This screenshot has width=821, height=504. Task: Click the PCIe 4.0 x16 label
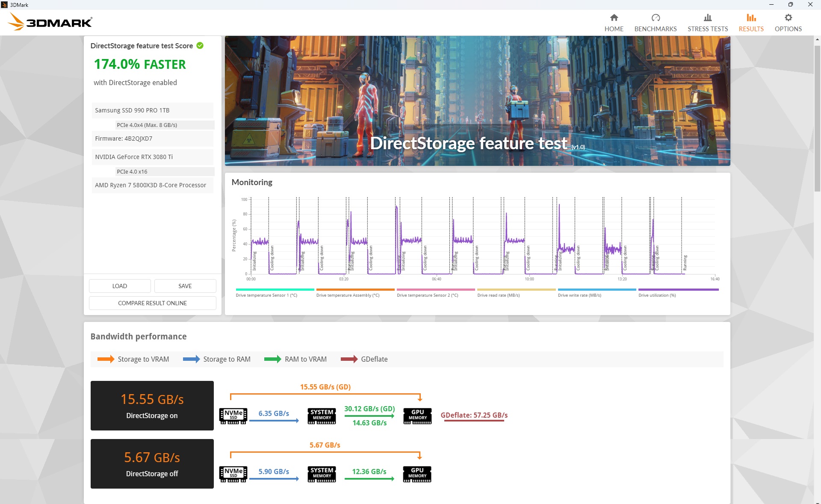(x=165, y=171)
